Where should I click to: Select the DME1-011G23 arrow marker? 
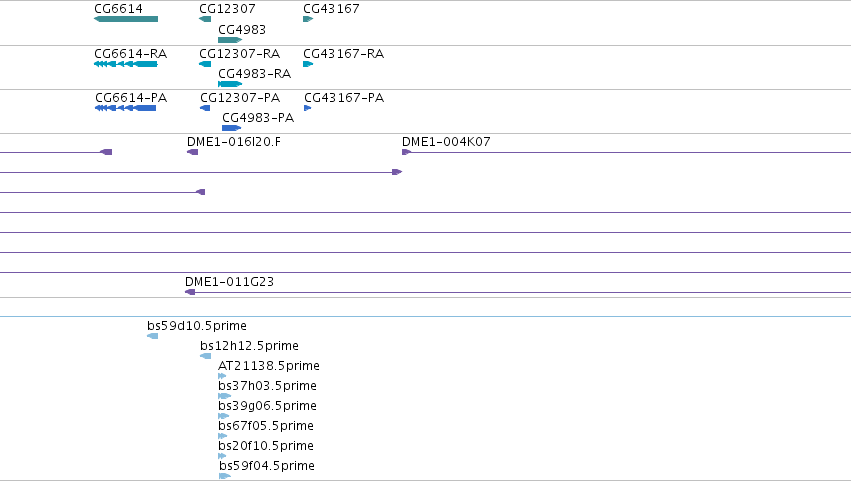click(x=190, y=292)
